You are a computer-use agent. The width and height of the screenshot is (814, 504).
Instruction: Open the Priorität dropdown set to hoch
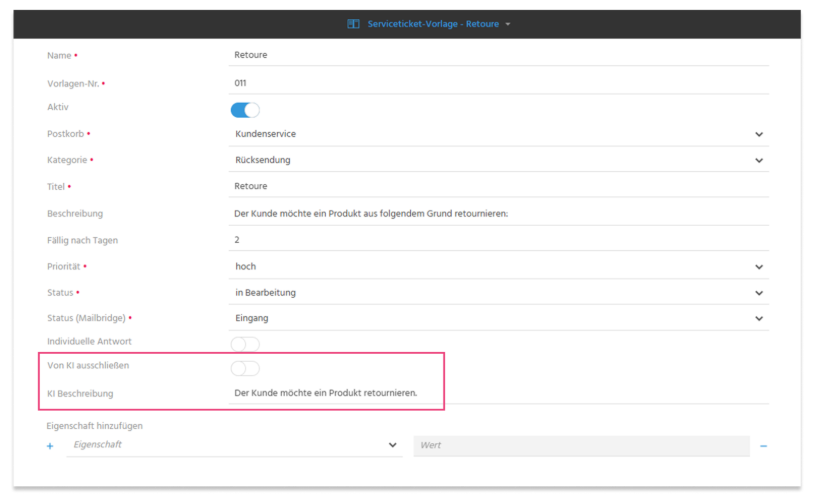tap(499, 266)
